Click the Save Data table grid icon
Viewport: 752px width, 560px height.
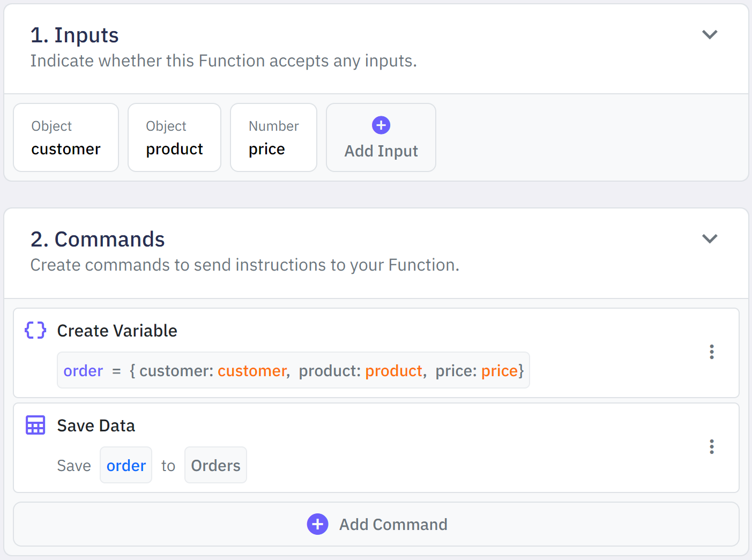[35, 425]
